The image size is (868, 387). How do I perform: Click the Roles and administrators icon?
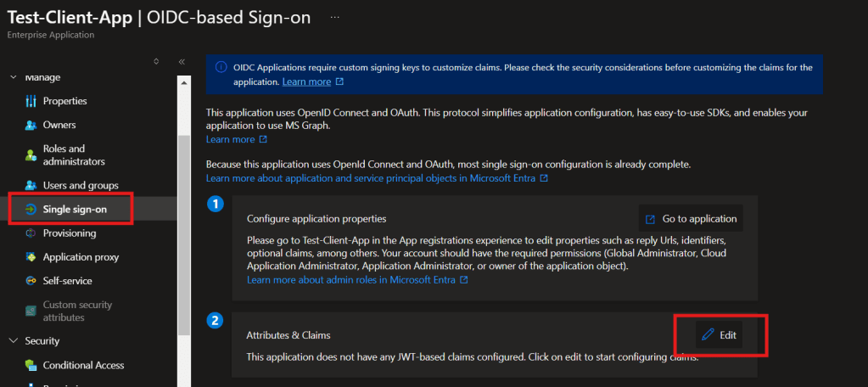pos(31,154)
